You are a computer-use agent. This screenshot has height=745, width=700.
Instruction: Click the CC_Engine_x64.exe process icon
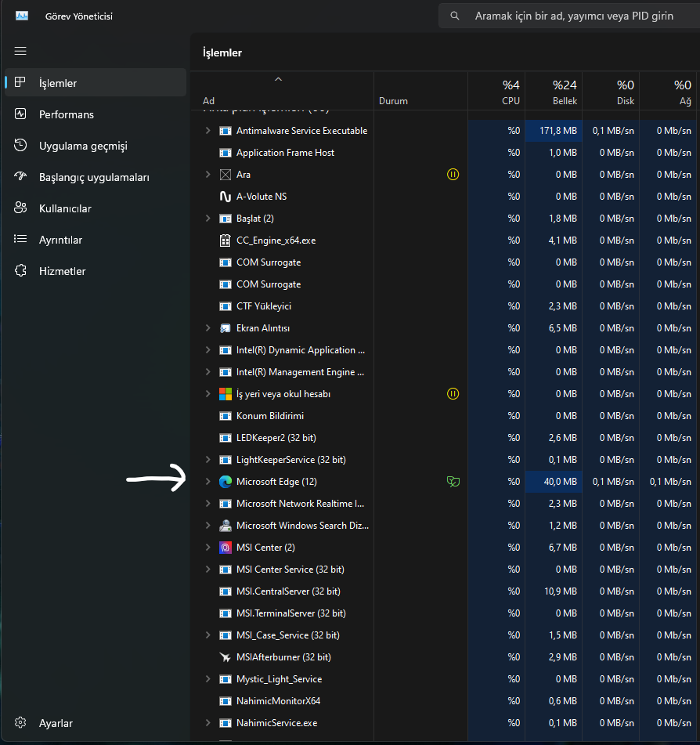point(225,240)
